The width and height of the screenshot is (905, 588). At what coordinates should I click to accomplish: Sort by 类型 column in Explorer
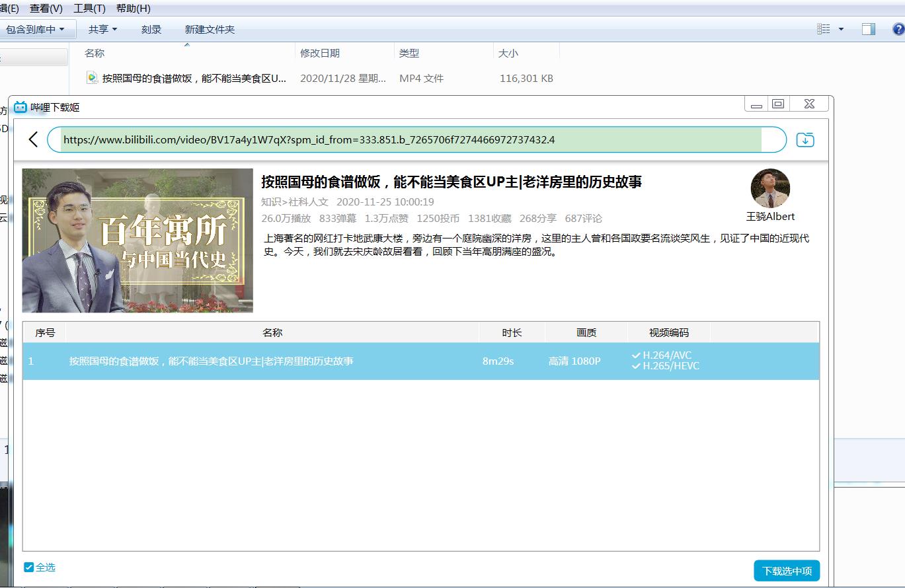pos(444,53)
